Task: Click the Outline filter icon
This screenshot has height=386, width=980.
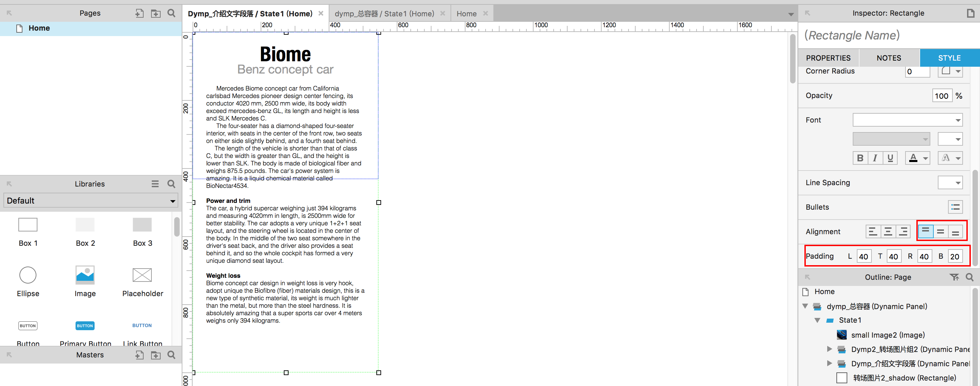Action: pos(954,277)
